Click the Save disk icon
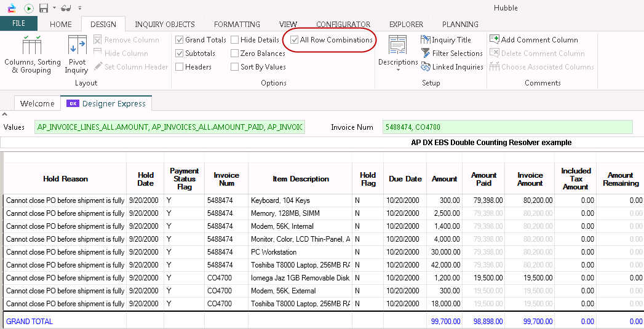 pos(44,8)
